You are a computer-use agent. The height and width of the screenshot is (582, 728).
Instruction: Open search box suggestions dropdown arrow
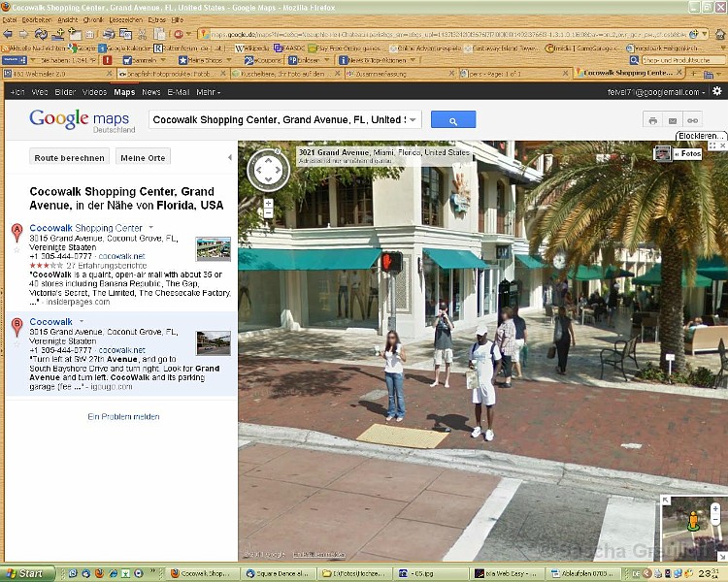(x=413, y=119)
